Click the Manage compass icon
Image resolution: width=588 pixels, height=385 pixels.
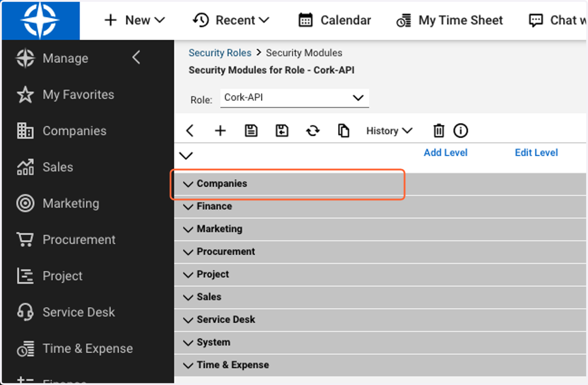click(x=25, y=58)
